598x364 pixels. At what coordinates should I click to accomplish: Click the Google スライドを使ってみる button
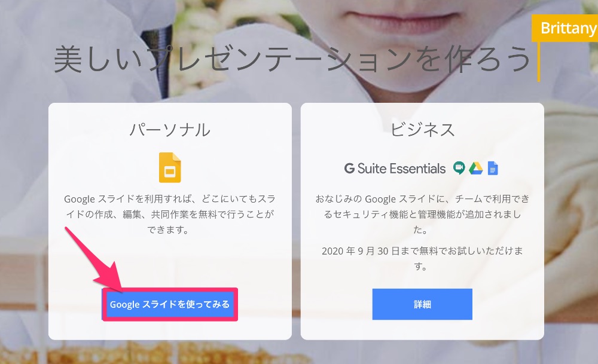[170, 304]
